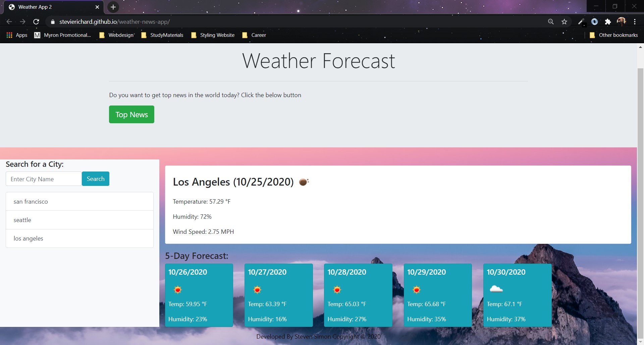The width and height of the screenshot is (644, 345).
Task: Focus the Enter City Name field
Action: click(x=44, y=179)
